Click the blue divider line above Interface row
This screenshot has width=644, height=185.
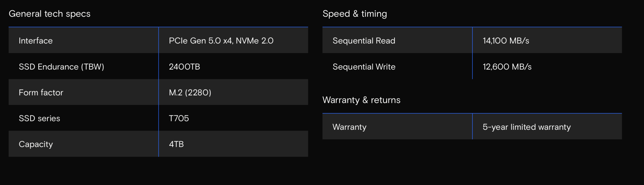point(158,27)
